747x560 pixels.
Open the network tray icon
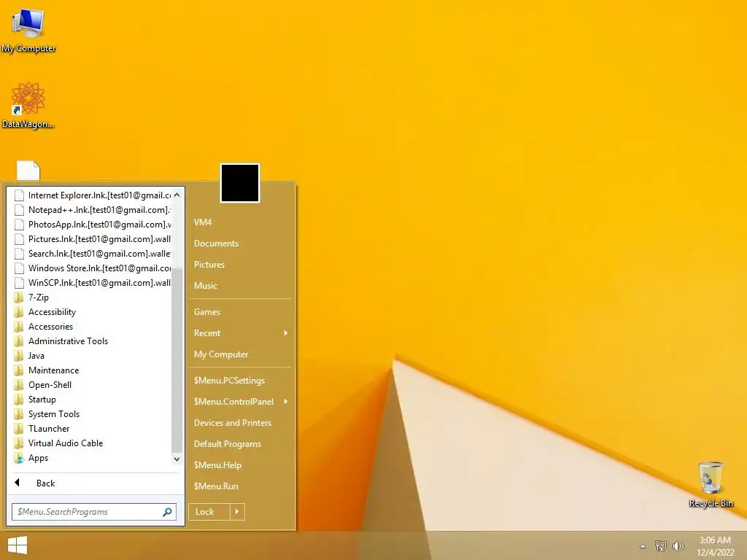pyautogui.click(x=661, y=545)
